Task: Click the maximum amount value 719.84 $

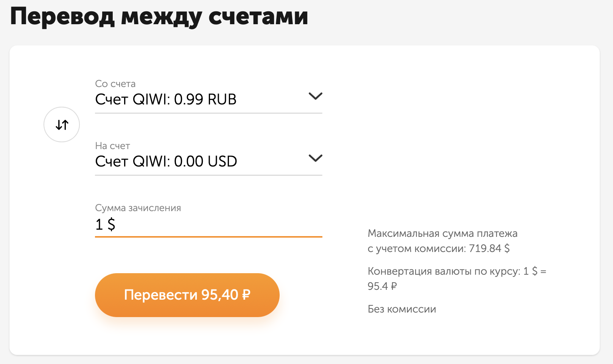Action: click(x=489, y=249)
